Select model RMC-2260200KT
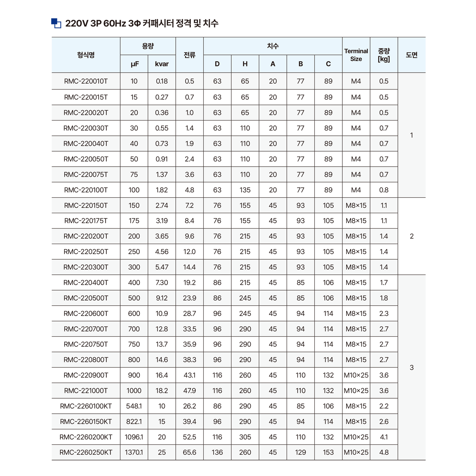Image resolution: width=476 pixels, height=476 pixels. click(x=86, y=437)
